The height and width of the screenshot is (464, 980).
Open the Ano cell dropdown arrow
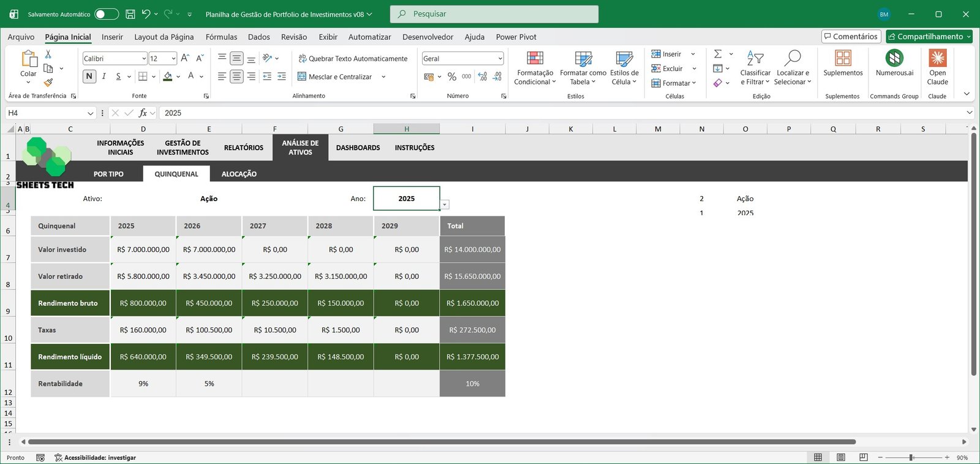(x=445, y=205)
